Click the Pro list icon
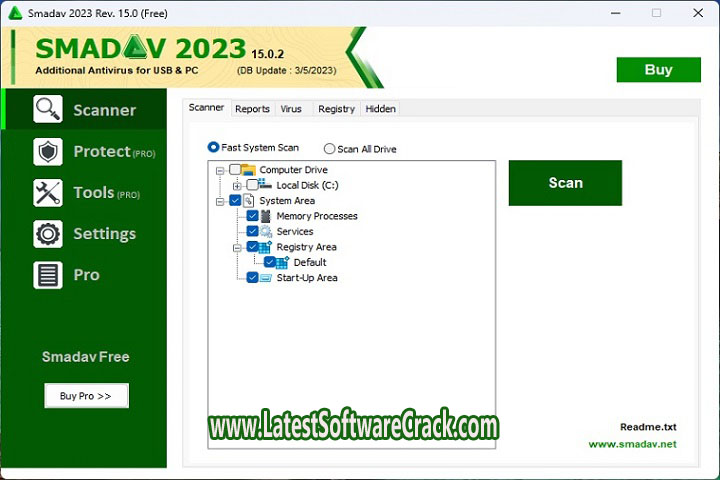 point(48,275)
